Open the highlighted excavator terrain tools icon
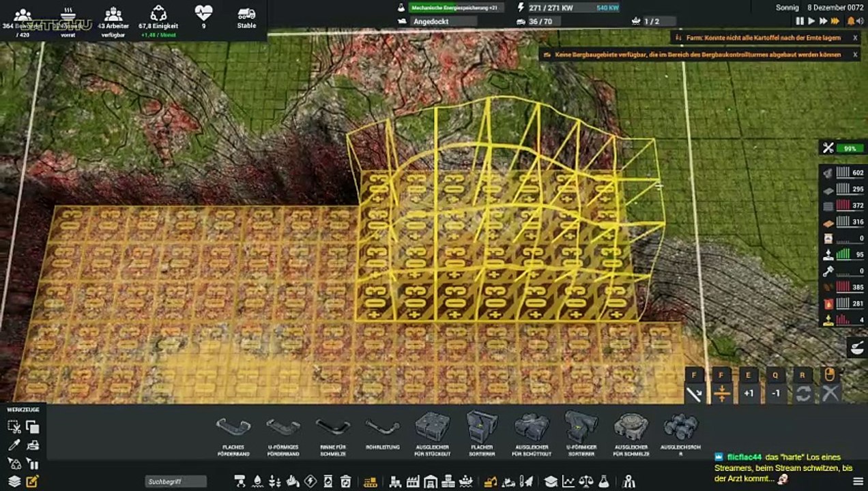Image resolution: width=868 pixels, height=491 pixels. pos(489,481)
